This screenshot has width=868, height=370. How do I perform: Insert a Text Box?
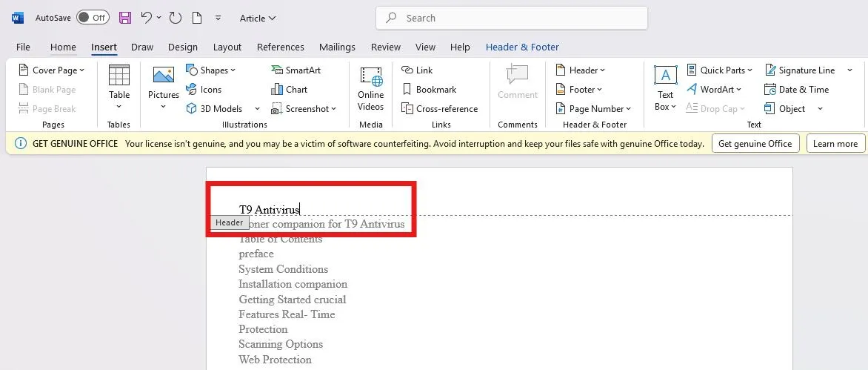pyautogui.click(x=665, y=87)
